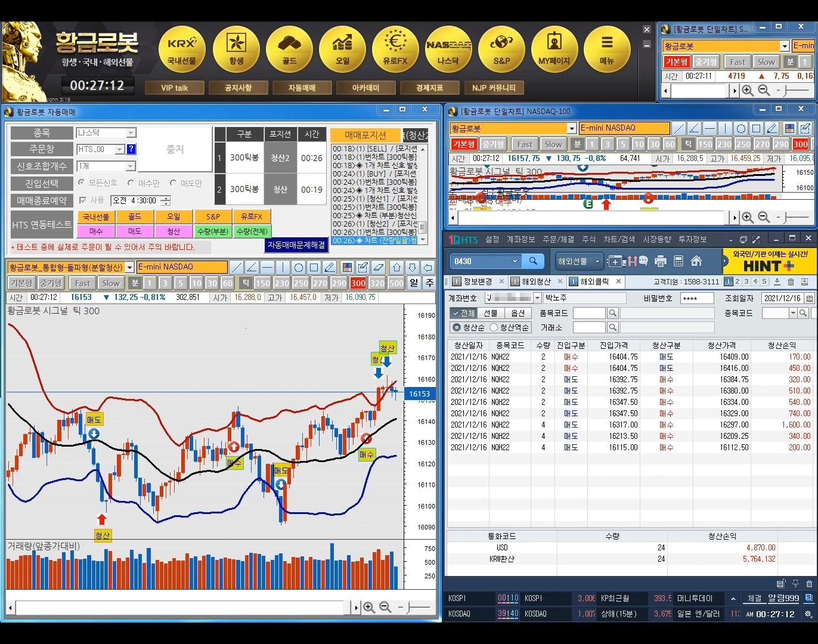
Task: Expand 주문창 HTS_00 dropdown
Action: [120, 149]
